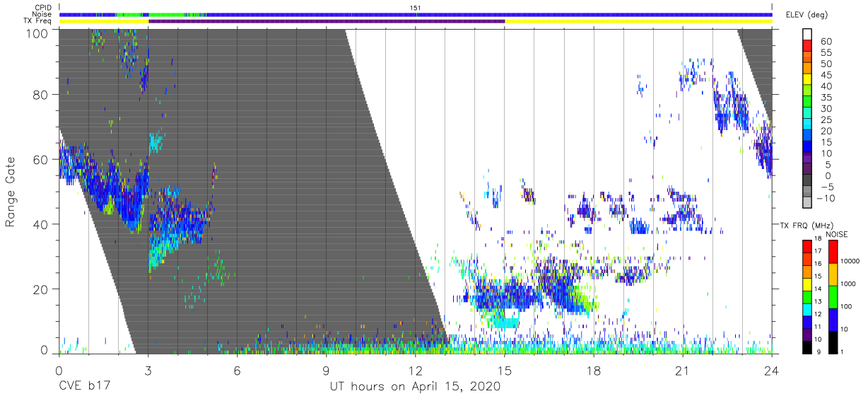Click the CPID value 151
This screenshot has width=868, height=401.
click(x=416, y=7)
